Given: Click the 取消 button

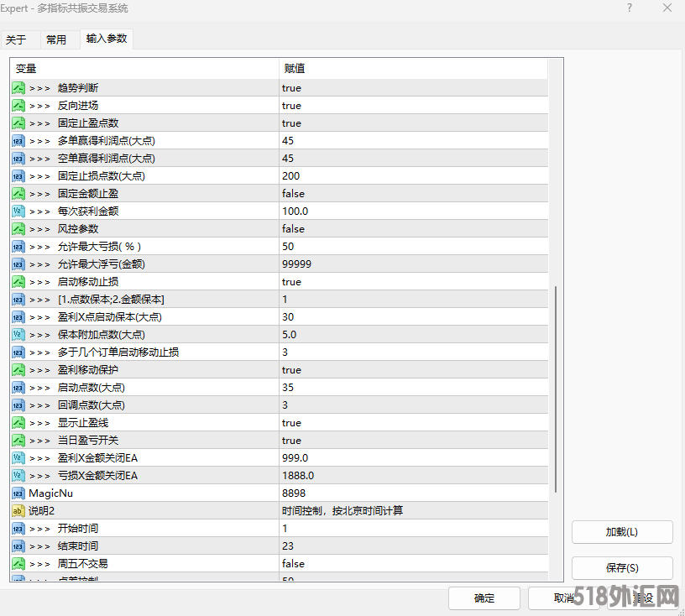Looking at the screenshot, I should 563,598.
